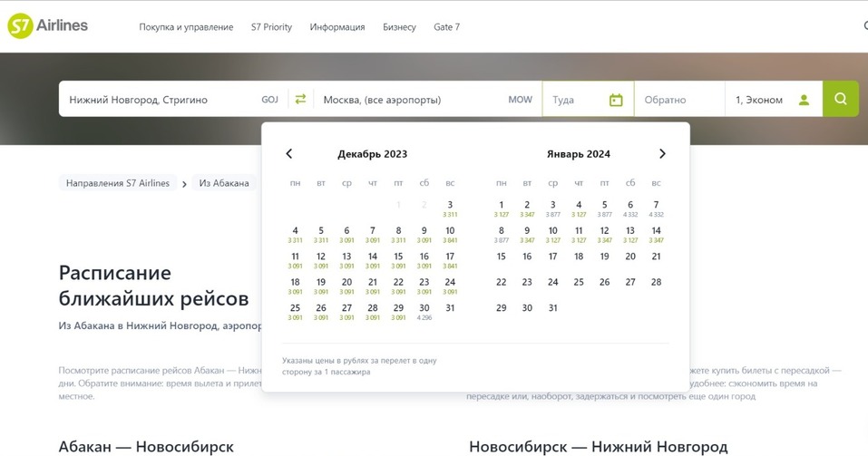Go to next month in calendar
The height and width of the screenshot is (456, 868).
(662, 154)
